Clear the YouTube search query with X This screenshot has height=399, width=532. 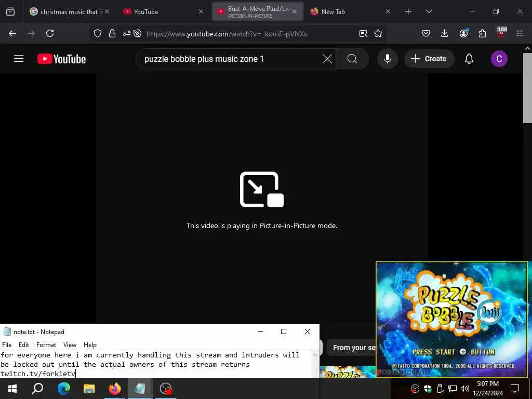[327, 59]
